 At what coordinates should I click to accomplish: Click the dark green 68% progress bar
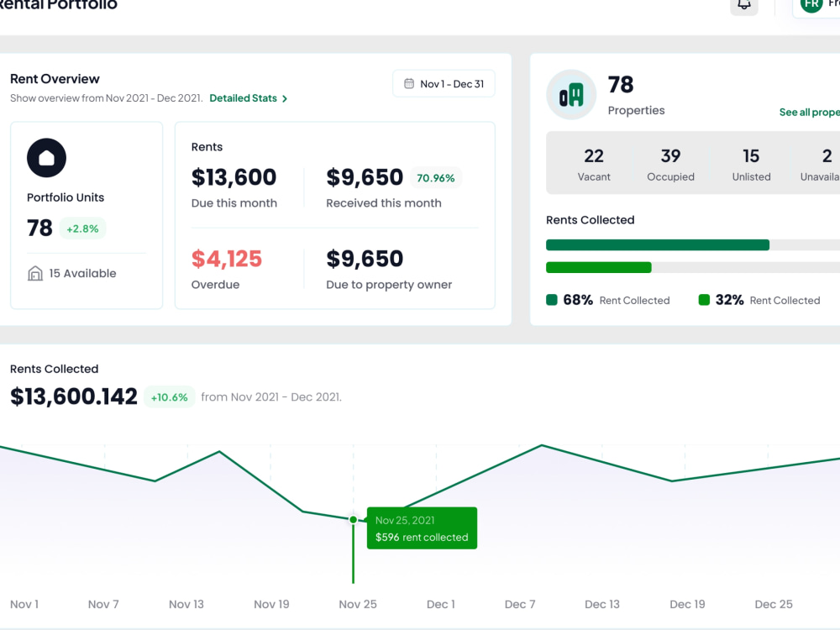658,244
